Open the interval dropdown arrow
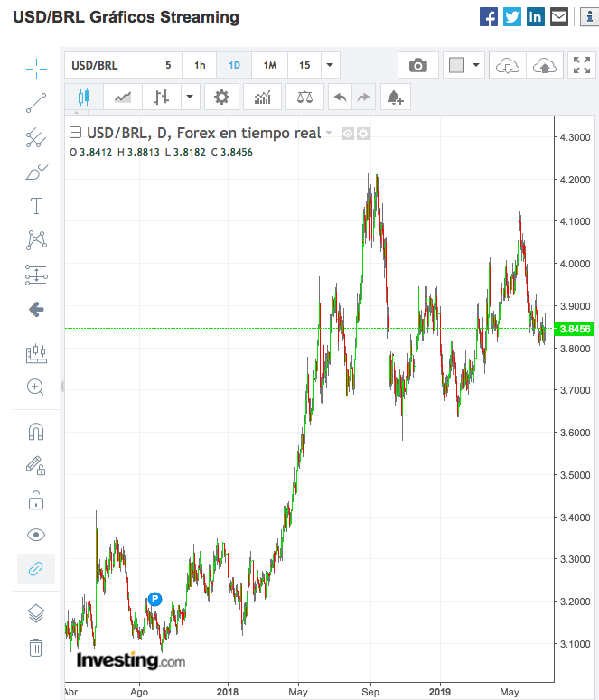The image size is (599, 700). [x=330, y=66]
